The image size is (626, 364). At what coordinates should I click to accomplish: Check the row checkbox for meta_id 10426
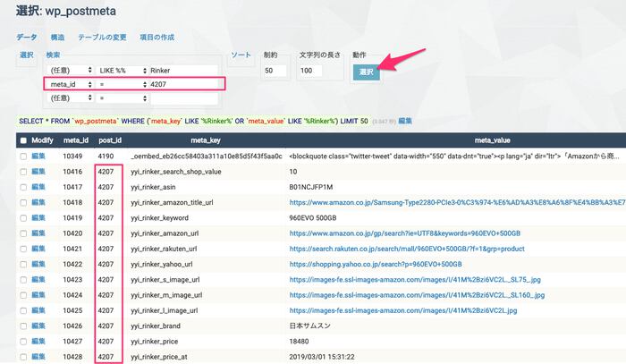click(23, 326)
